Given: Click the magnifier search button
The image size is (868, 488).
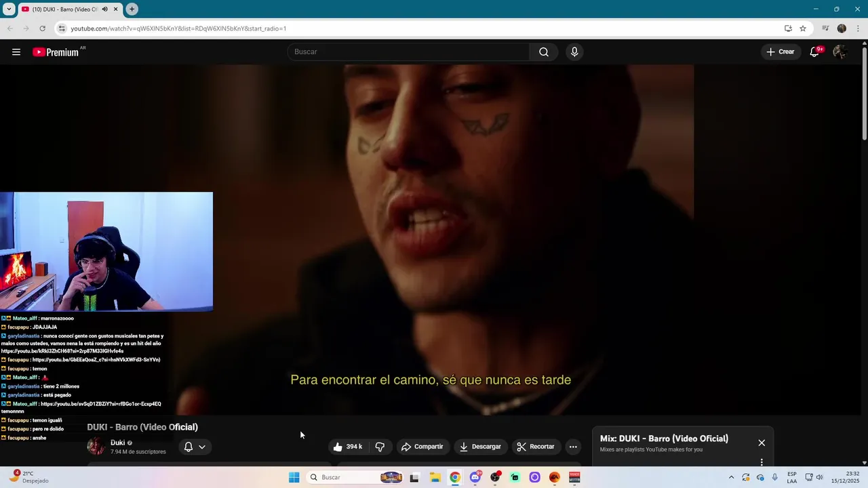Looking at the screenshot, I should pos(544,52).
